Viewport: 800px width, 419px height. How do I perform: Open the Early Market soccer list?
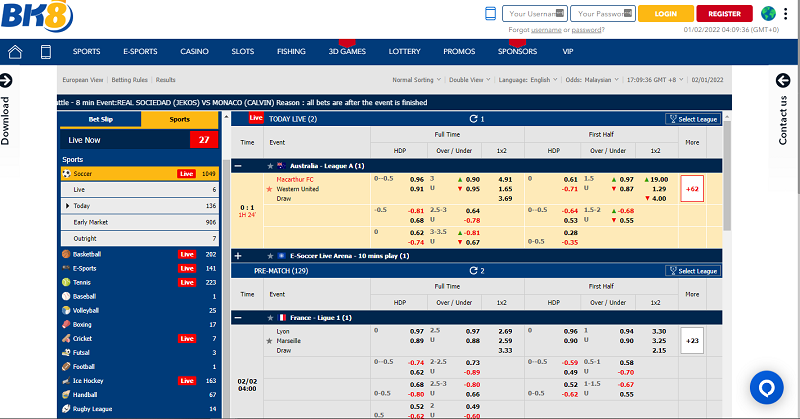pos(139,223)
